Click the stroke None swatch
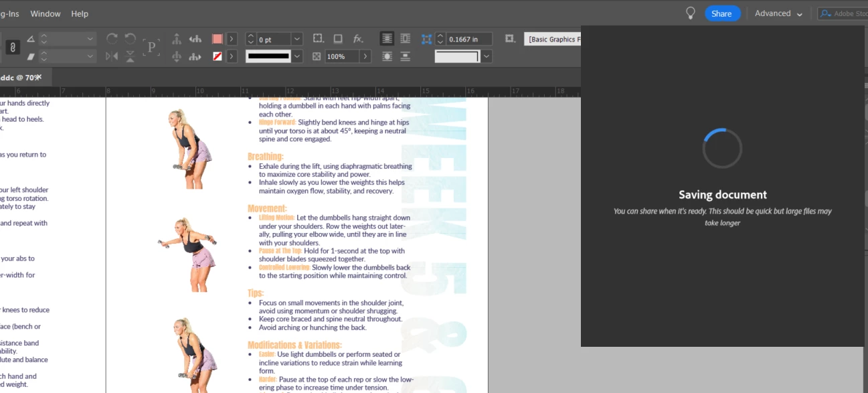The image size is (868, 393). pyautogui.click(x=217, y=56)
